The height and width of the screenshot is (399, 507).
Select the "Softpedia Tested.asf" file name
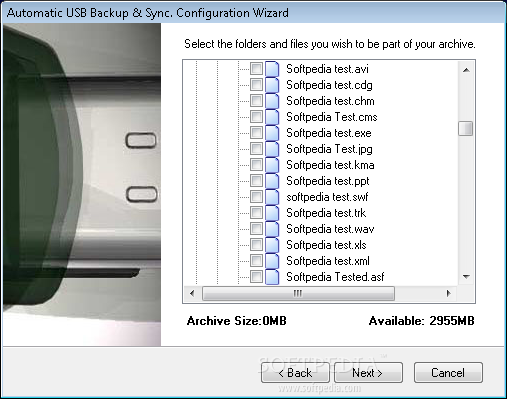(335, 277)
